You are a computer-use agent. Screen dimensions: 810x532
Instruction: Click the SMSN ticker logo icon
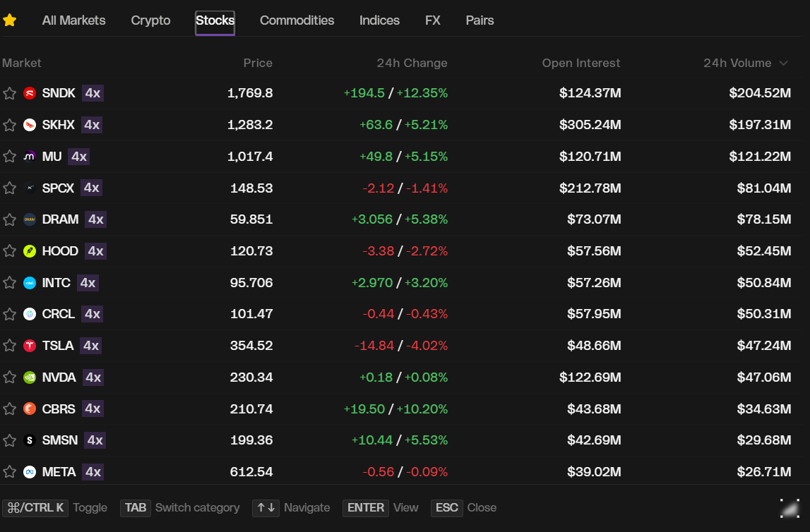click(30, 440)
